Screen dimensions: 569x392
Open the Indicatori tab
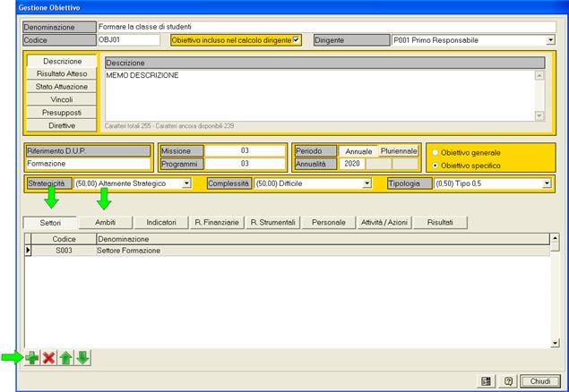[x=161, y=221]
